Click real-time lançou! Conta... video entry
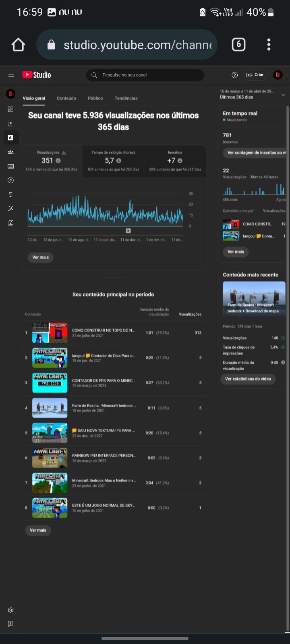Image resolution: width=290 pixels, height=644 pixels. coord(254,236)
